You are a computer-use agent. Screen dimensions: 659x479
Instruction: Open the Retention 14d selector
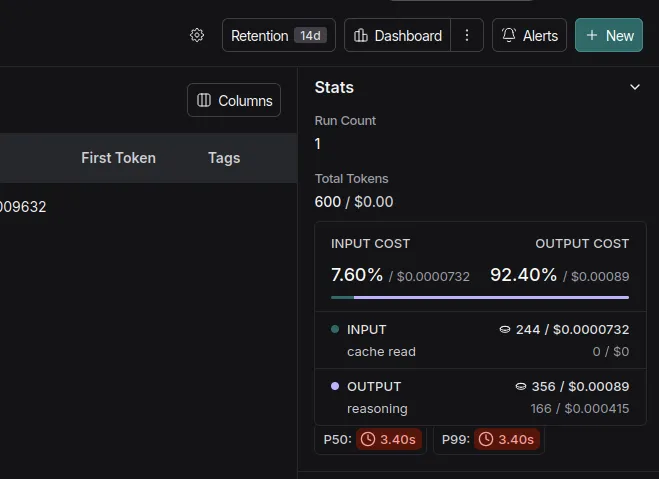(x=279, y=35)
